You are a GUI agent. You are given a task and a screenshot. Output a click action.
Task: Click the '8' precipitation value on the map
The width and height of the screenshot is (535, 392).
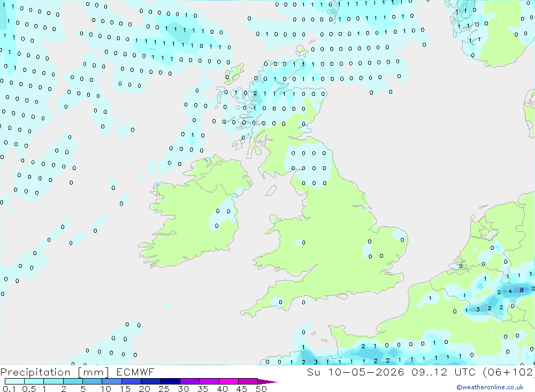[x=521, y=290]
